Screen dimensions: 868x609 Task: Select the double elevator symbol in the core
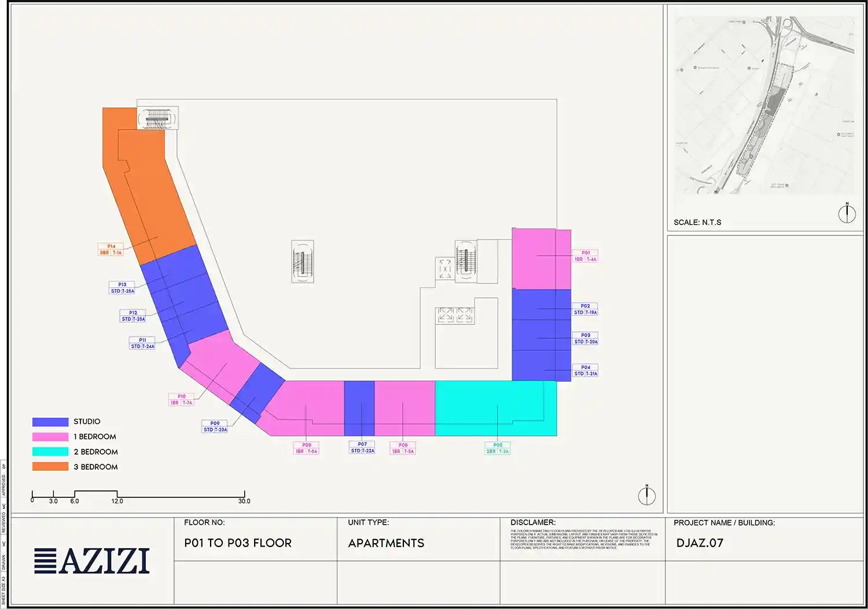coord(455,315)
